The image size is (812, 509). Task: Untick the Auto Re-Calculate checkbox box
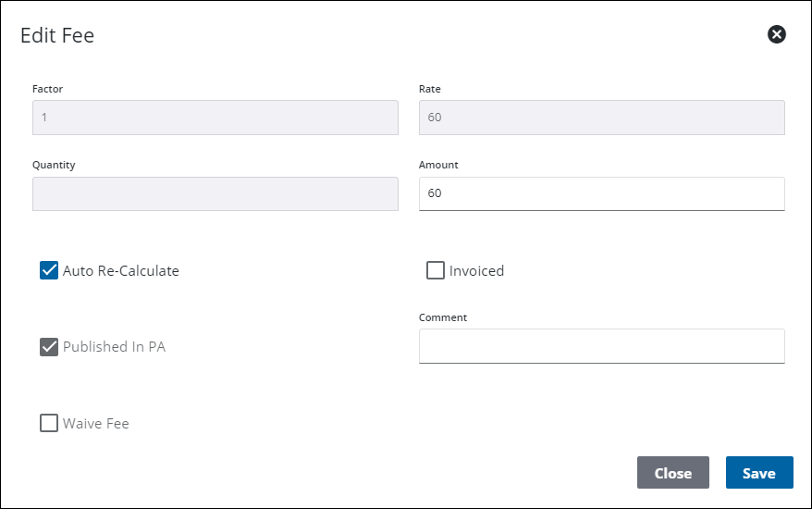click(x=49, y=270)
